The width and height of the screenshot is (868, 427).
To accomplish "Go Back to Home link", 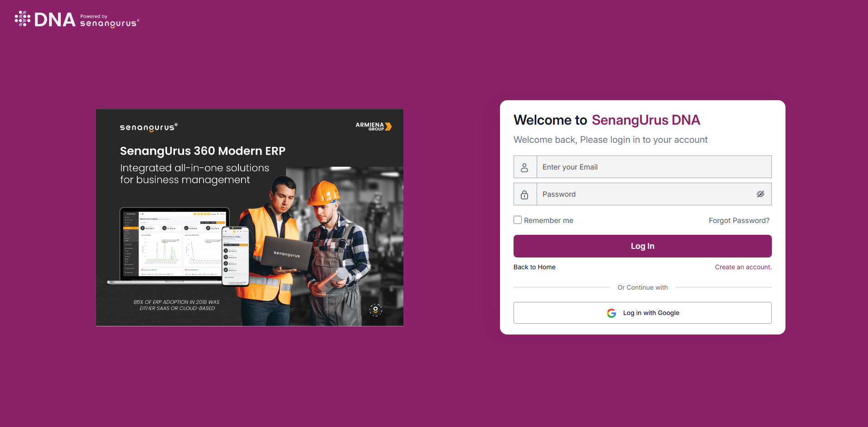I will click(534, 267).
